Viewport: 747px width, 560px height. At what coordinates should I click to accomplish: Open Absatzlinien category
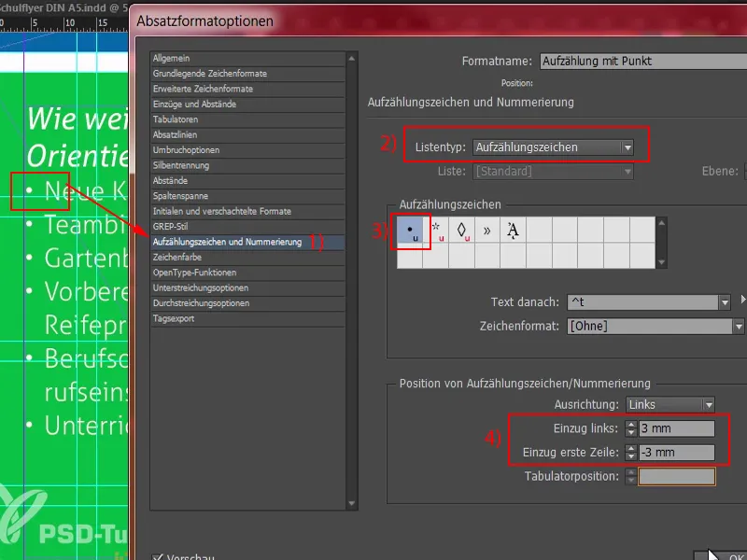coord(247,134)
